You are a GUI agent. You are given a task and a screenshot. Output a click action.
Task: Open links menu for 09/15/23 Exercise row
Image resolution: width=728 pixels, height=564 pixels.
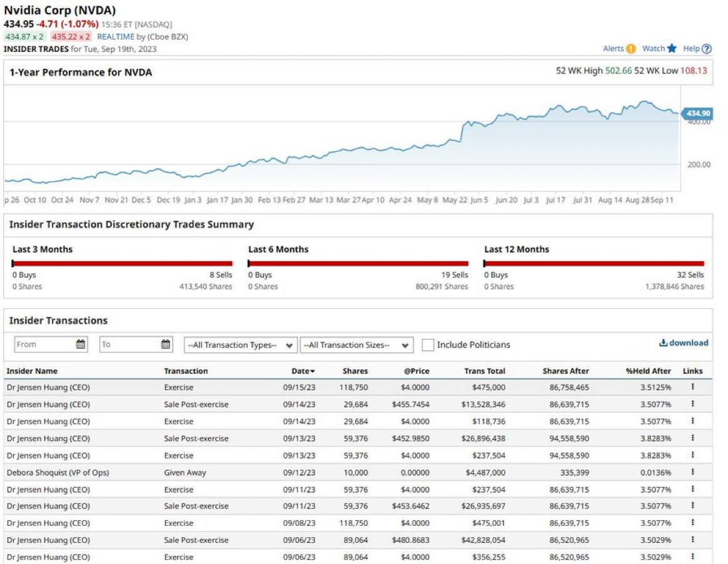pos(692,387)
